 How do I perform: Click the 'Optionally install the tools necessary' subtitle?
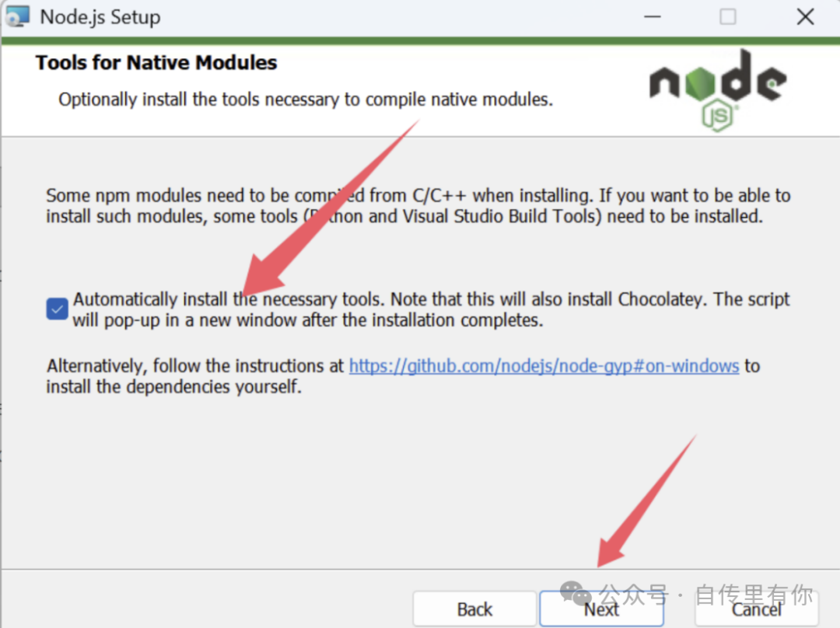click(306, 99)
